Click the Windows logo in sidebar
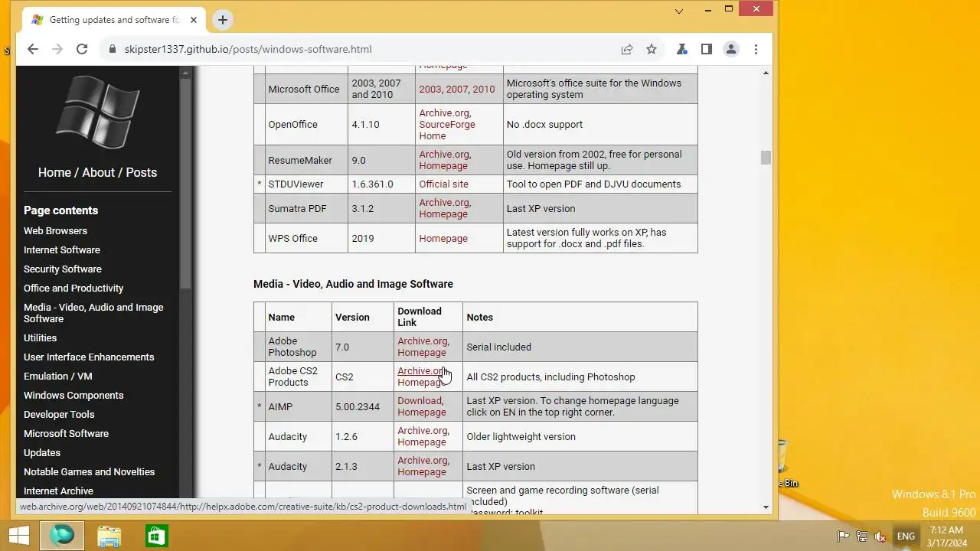The height and width of the screenshot is (551, 980). click(98, 112)
